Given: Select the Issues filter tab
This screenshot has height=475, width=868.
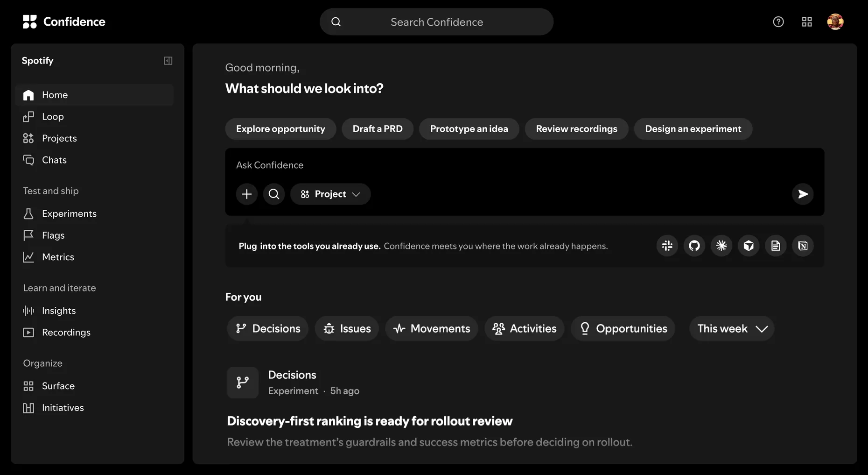Looking at the screenshot, I should click(347, 328).
